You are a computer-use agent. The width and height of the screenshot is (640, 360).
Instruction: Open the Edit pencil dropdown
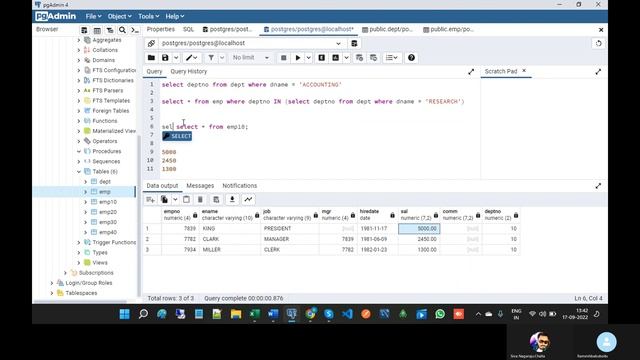(x=191, y=58)
